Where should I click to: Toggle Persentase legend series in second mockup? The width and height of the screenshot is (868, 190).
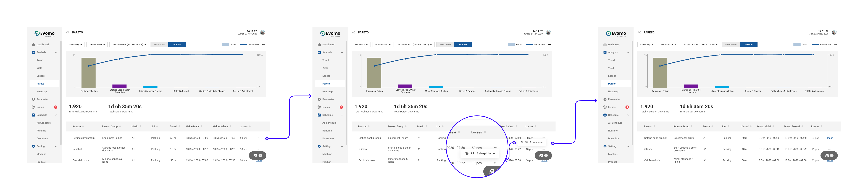click(x=535, y=44)
